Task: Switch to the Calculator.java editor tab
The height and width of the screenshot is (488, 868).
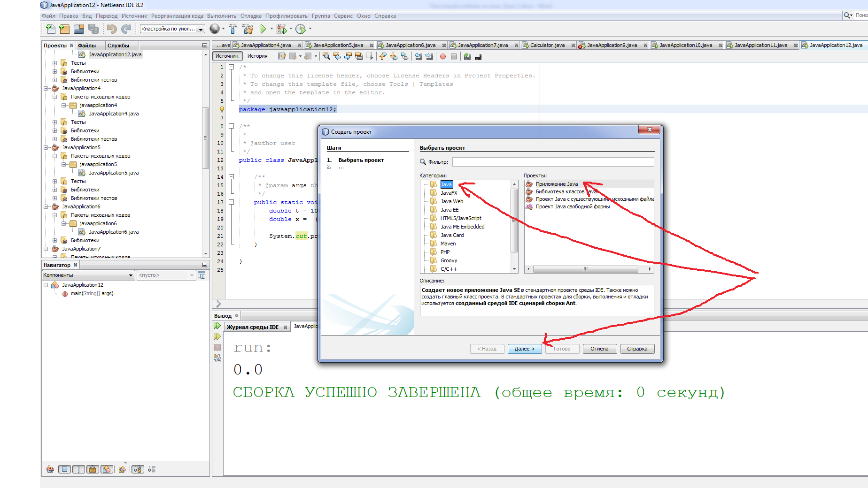Action: pyautogui.click(x=548, y=46)
